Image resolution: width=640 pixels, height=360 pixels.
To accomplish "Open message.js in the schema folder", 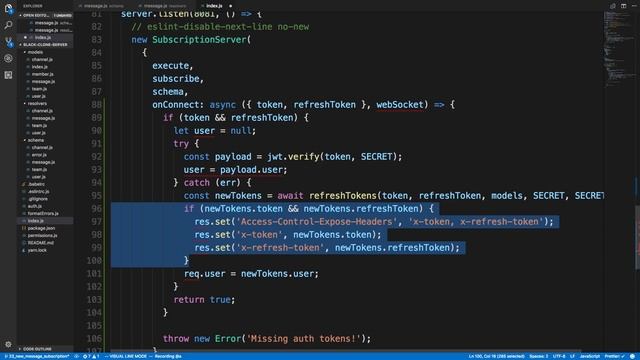I will pyautogui.click(x=43, y=162).
